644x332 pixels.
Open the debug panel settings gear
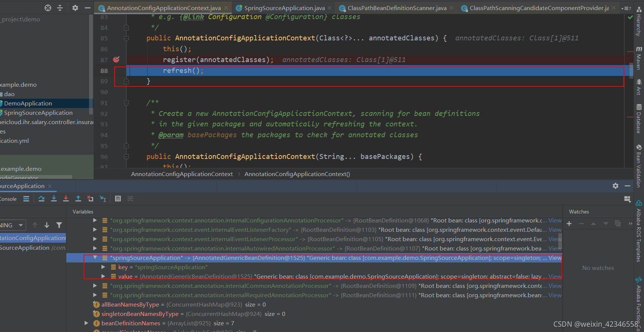pyautogui.click(x=616, y=186)
